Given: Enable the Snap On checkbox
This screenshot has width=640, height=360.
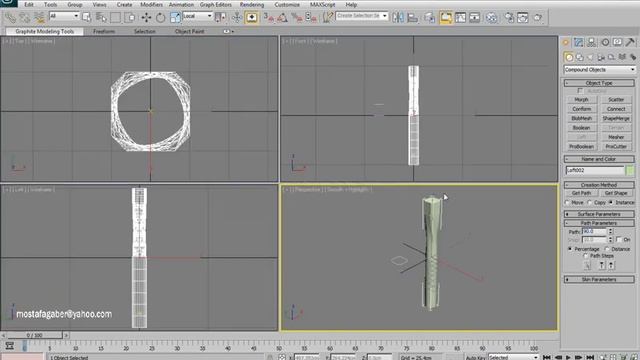Looking at the screenshot, I should coord(619,240).
